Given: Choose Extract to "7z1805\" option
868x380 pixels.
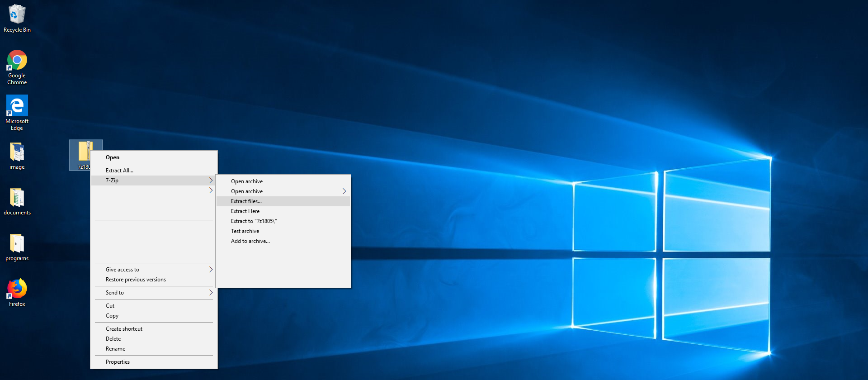Looking at the screenshot, I should (283, 221).
